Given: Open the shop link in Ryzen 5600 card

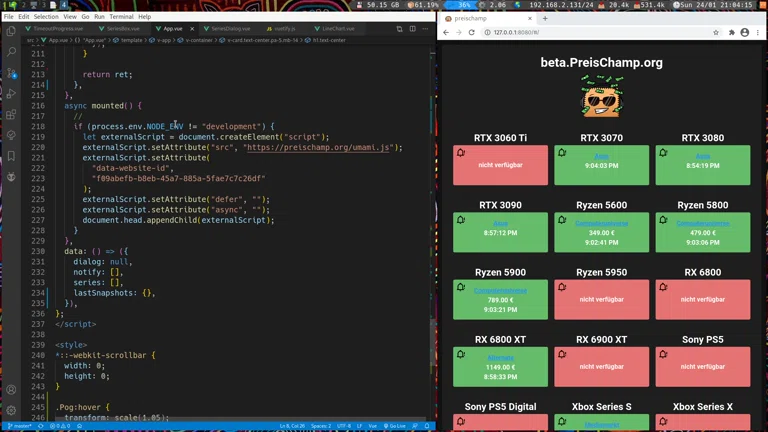Looking at the screenshot, I should (601, 224).
